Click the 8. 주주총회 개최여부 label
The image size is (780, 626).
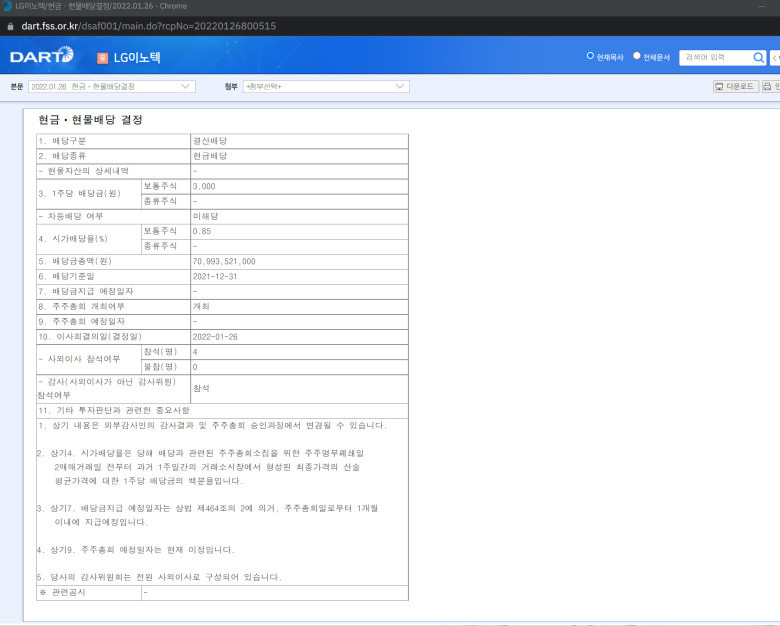(x=82, y=306)
